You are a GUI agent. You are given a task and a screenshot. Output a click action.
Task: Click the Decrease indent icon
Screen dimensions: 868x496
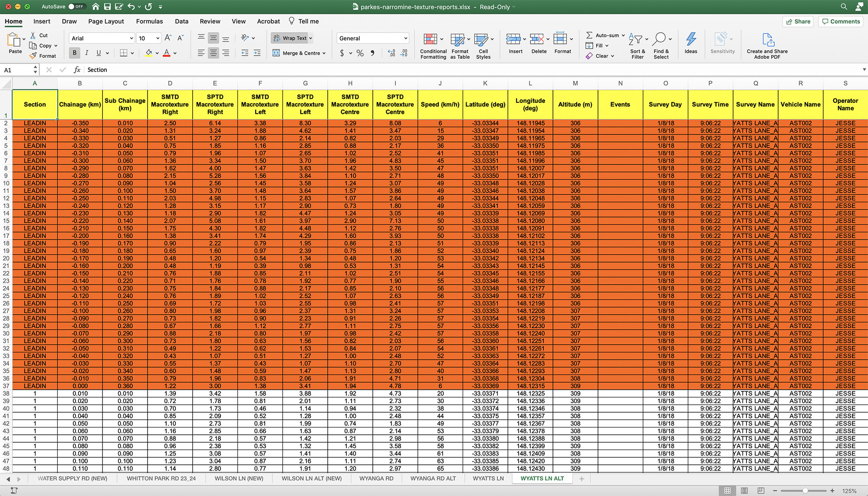coord(245,53)
